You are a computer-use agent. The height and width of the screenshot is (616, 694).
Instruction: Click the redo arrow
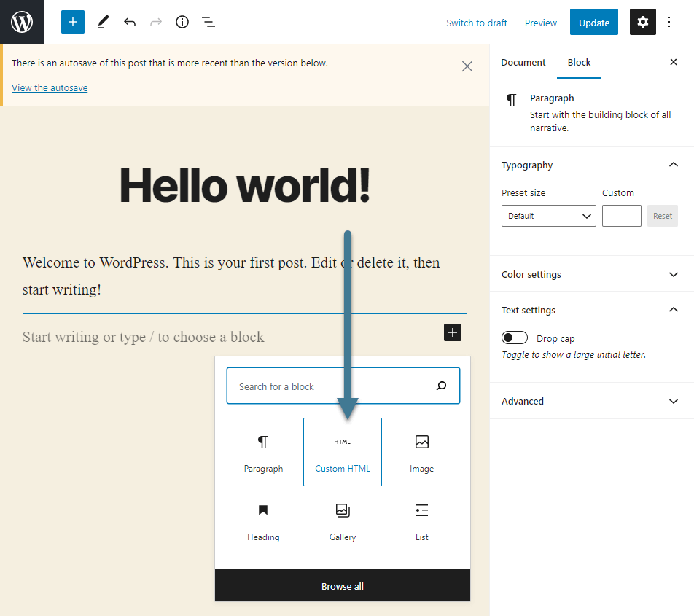point(156,22)
